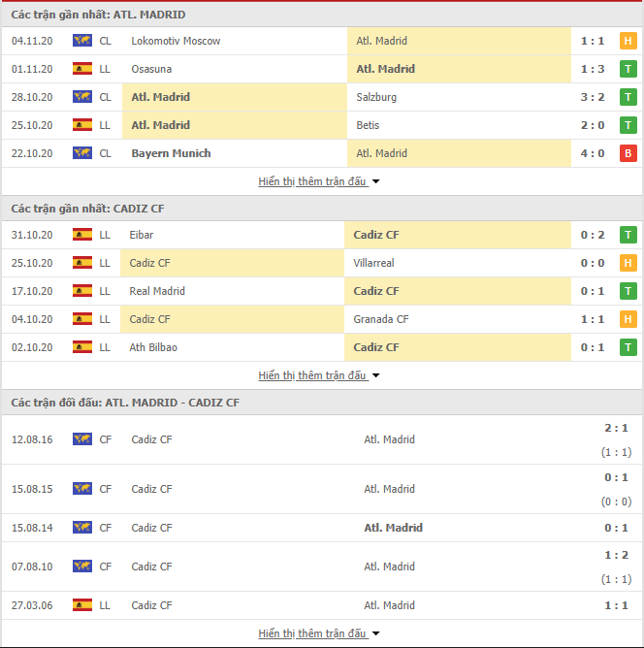Click the green T badge for Ath Bilbao match
644x648 pixels.
point(628,347)
